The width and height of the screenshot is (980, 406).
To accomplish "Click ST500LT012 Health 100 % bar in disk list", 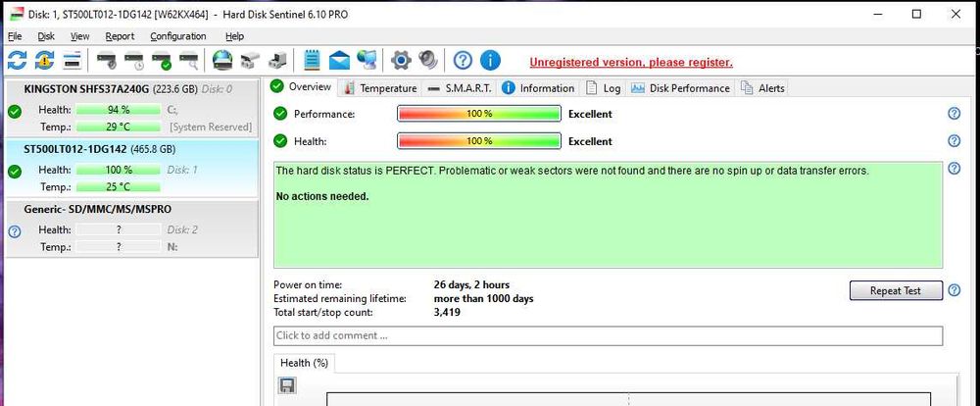I will point(119,170).
